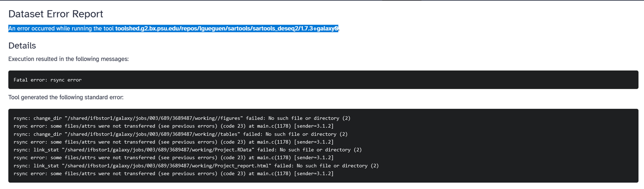Click the rsync change_dir tables failed line
The image size is (644, 189).
[x=181, y=134]
